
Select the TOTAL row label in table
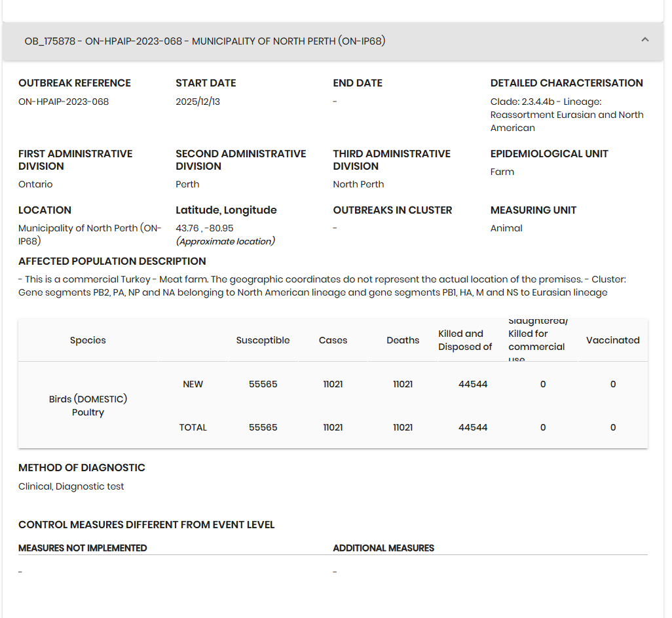tap(193, 427)
